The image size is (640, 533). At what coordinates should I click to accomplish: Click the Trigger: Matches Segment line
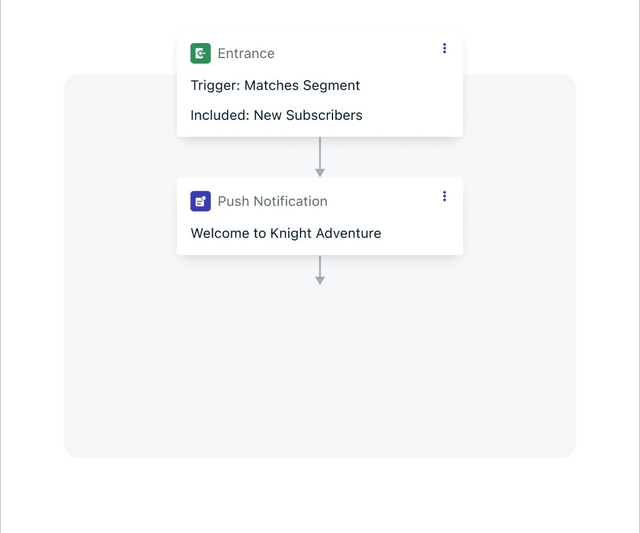coord(275,85)
